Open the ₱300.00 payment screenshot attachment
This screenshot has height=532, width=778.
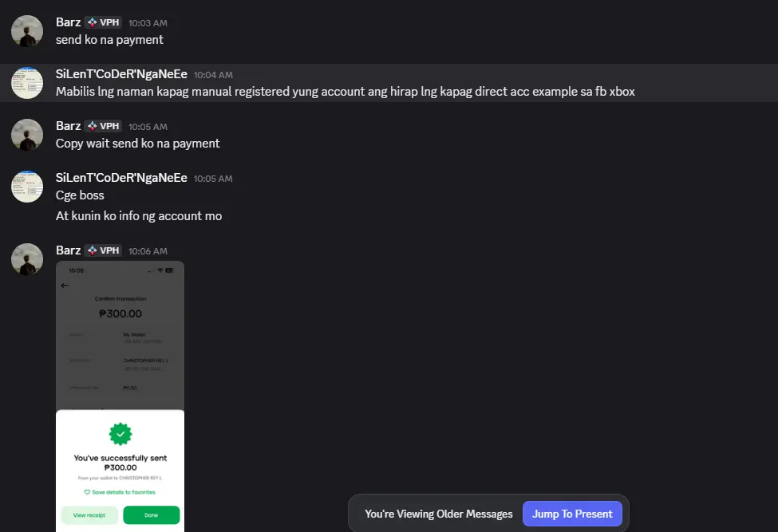(x=120, y=396)
